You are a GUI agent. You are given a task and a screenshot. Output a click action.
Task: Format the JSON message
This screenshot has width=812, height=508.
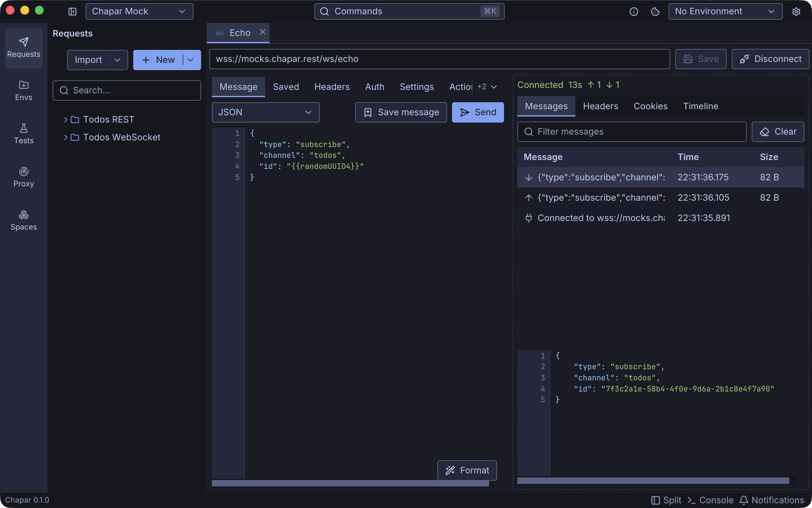[x=467, y=470]
